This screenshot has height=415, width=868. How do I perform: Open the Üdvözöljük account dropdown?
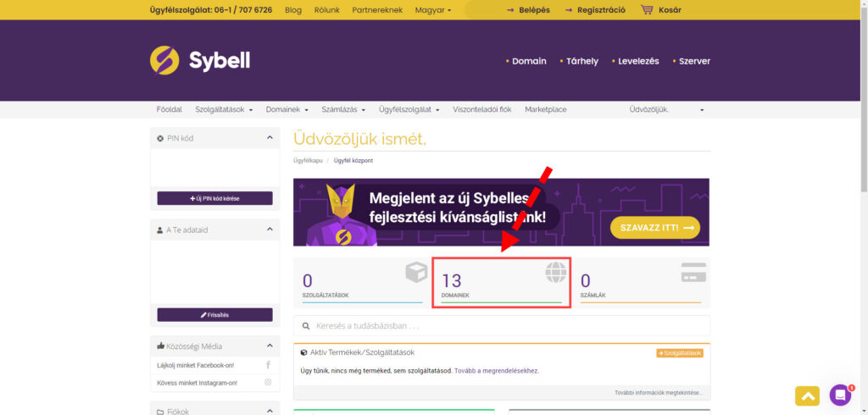coord(666,109)
